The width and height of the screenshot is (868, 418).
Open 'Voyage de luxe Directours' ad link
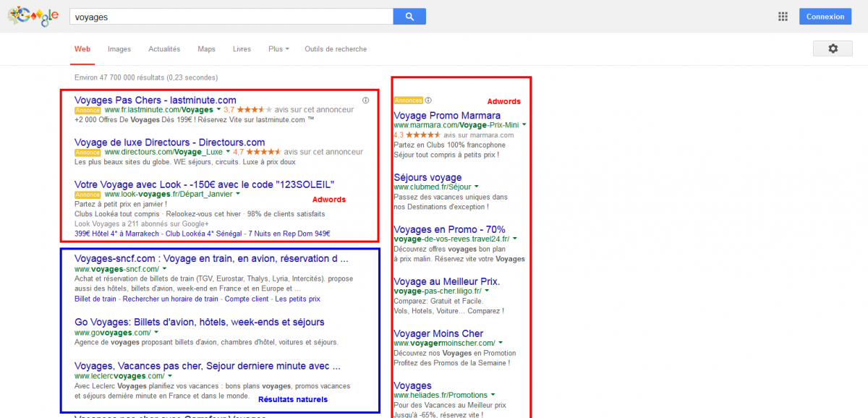click(x=170, y=142)
